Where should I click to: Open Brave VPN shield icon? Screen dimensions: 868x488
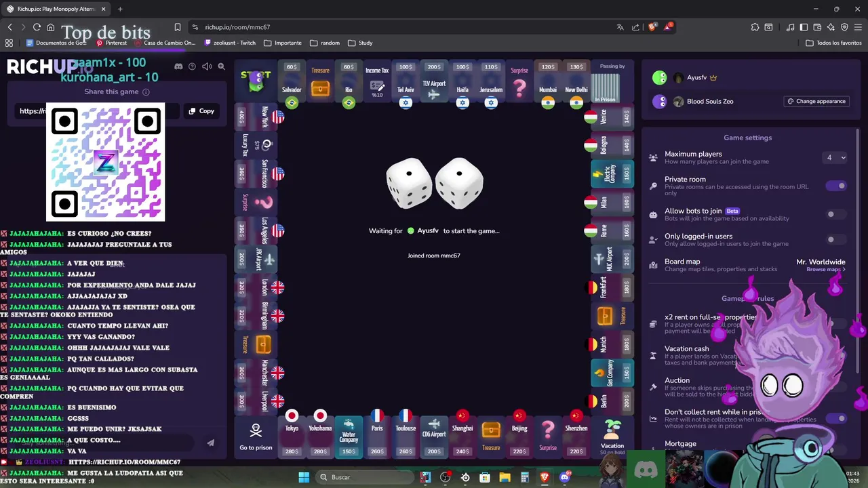[x=845, y=27]
